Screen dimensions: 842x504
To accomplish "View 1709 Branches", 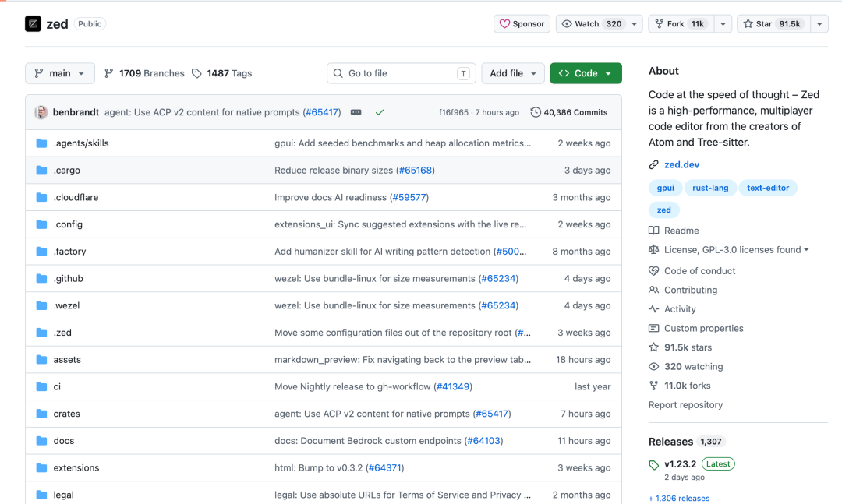I will [144, 73].
